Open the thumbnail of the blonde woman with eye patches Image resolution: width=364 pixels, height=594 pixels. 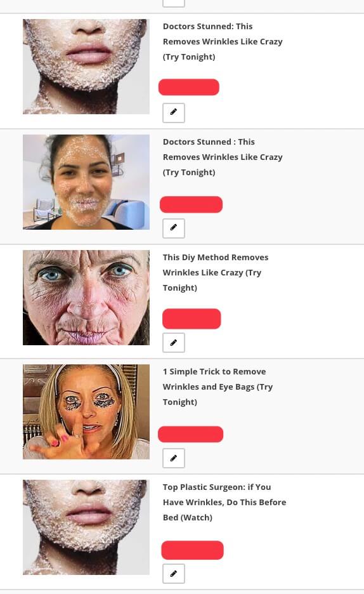pos(86,412)
